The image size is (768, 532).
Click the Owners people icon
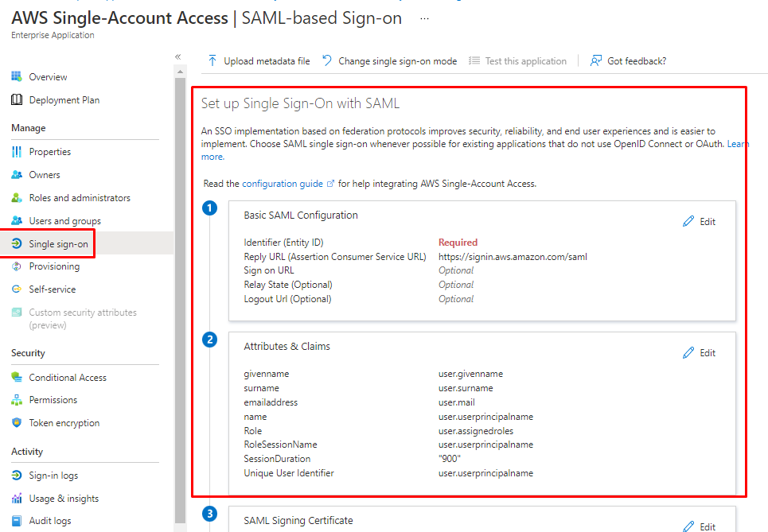tap(16, 175)
